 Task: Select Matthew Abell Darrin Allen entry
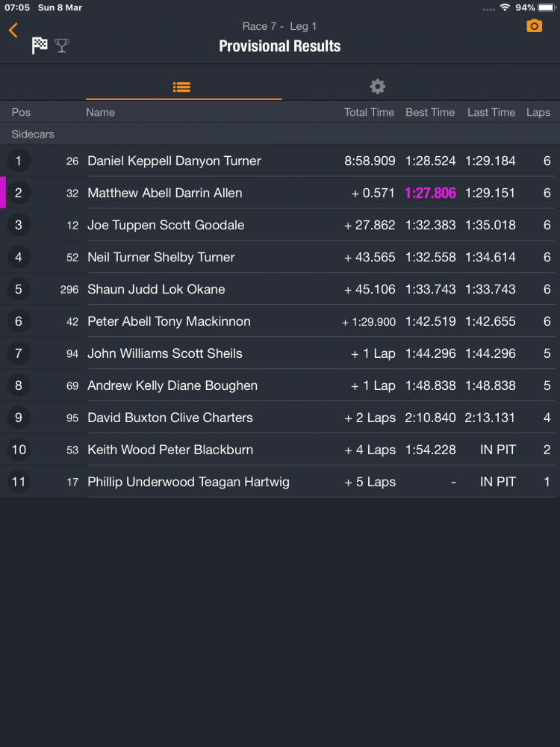(165, 193)
